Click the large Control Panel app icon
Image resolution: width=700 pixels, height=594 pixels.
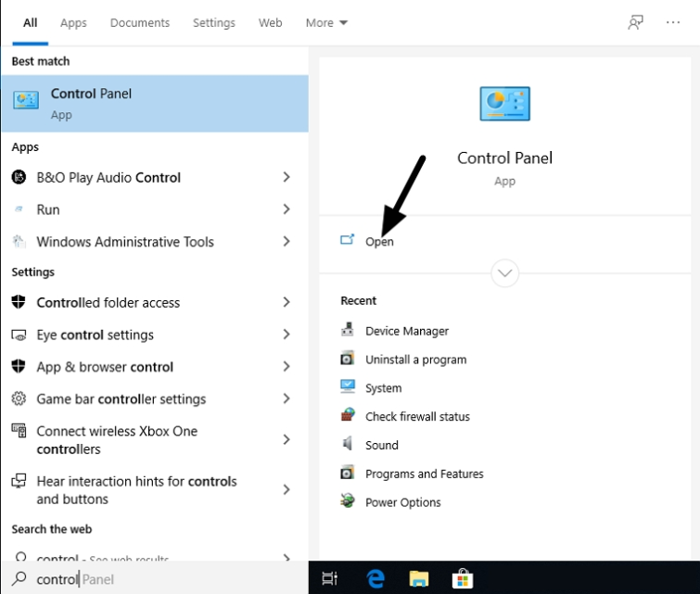504,105
